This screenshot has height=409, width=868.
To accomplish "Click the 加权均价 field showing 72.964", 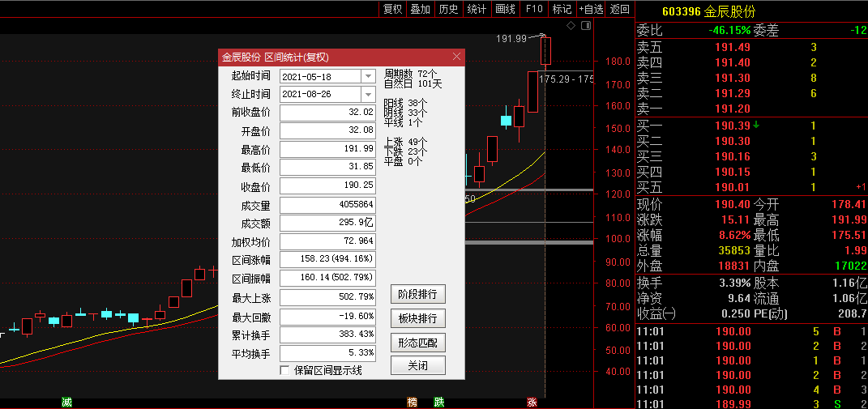I will [x=327, y=241].
